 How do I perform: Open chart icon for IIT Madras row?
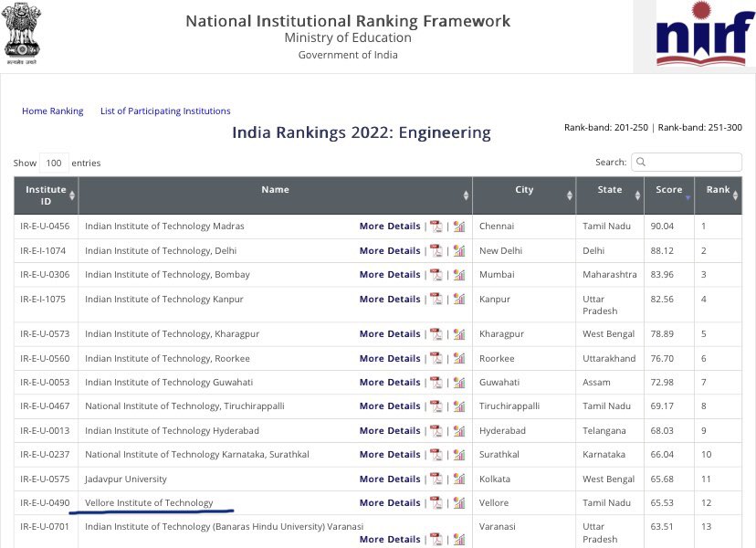pos(459,227)
